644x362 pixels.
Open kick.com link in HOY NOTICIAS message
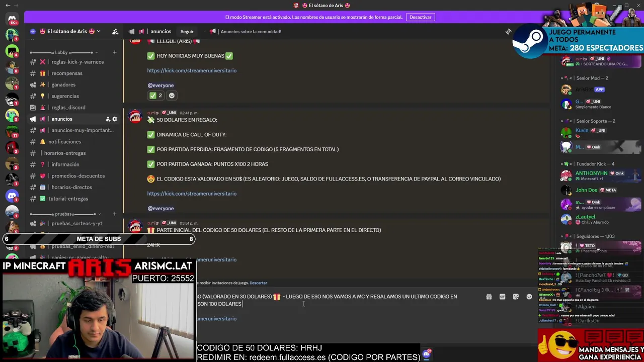pos(192,71)
